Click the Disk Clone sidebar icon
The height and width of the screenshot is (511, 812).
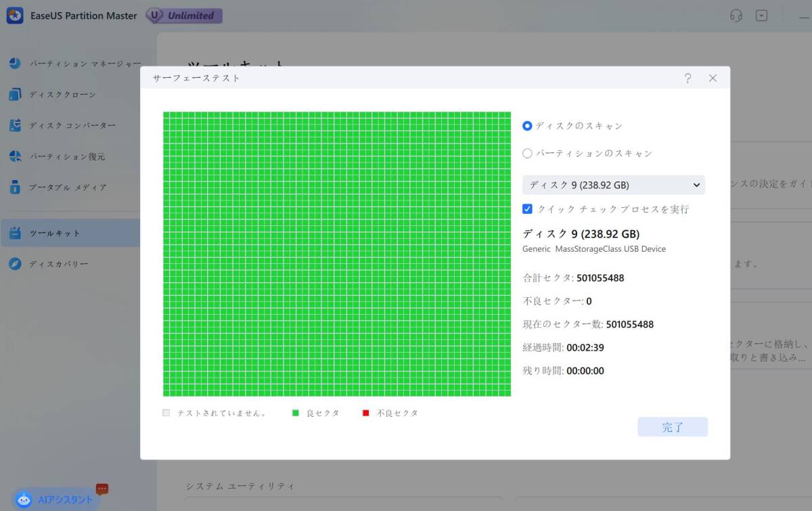pos(15,95)
